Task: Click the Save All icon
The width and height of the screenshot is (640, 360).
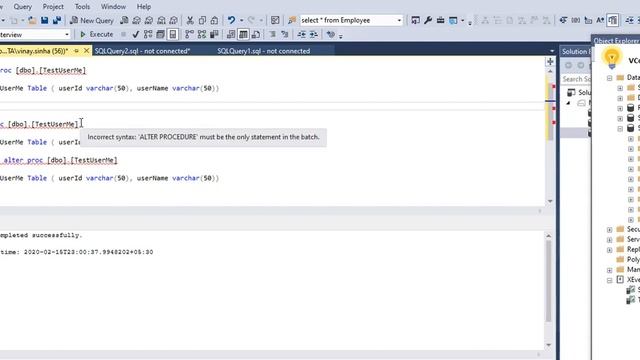Action: (57, 20)
